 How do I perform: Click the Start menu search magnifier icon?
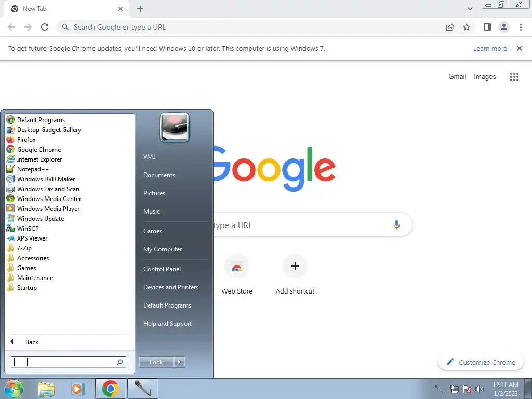tap(119, 362)
